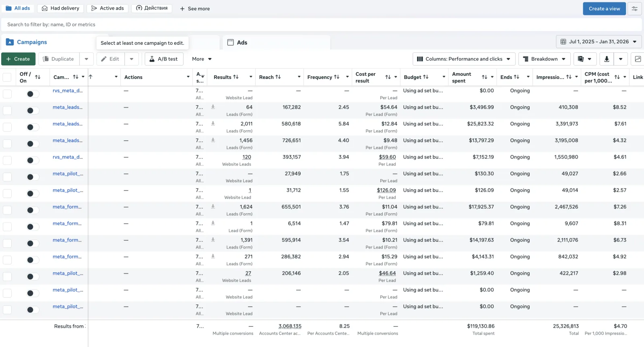Screen dimensions: 644x347
Task: Open campaign link with 120 Website Leads
Action: click(x=68, y=157)
